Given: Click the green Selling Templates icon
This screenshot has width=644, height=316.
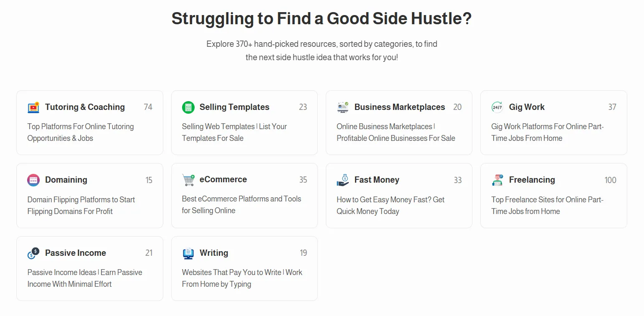Looking at the screenshot, I should [x=188, y=107].
